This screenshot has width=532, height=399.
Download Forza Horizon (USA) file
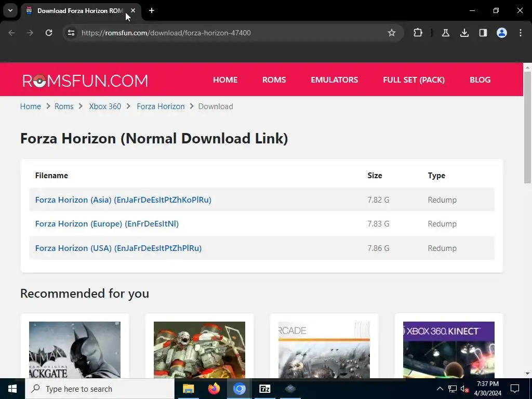pyautogui.click(x=118, y=248)
